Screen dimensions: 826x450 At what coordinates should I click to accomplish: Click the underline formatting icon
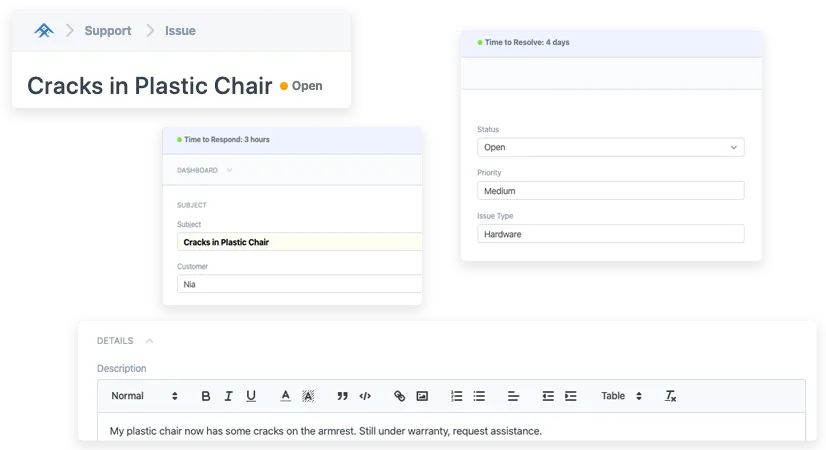(251, 396)
